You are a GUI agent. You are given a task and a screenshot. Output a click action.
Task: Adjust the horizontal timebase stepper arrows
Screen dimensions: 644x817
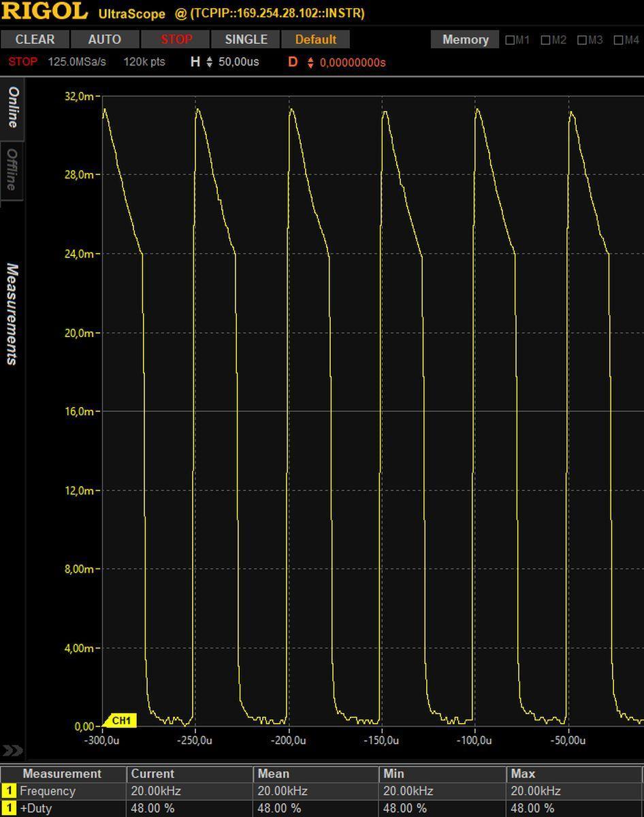[210, 63]
